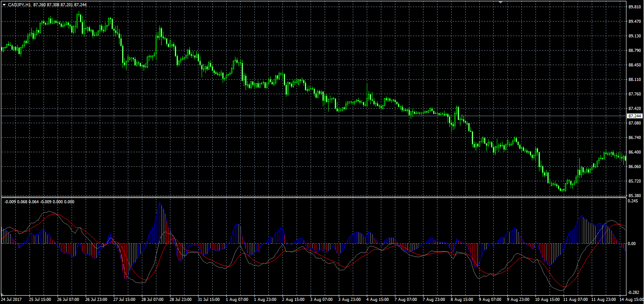Select the 24 Jul 2017 date label
The width and height of the screenshot is (644, 304).
12,299
